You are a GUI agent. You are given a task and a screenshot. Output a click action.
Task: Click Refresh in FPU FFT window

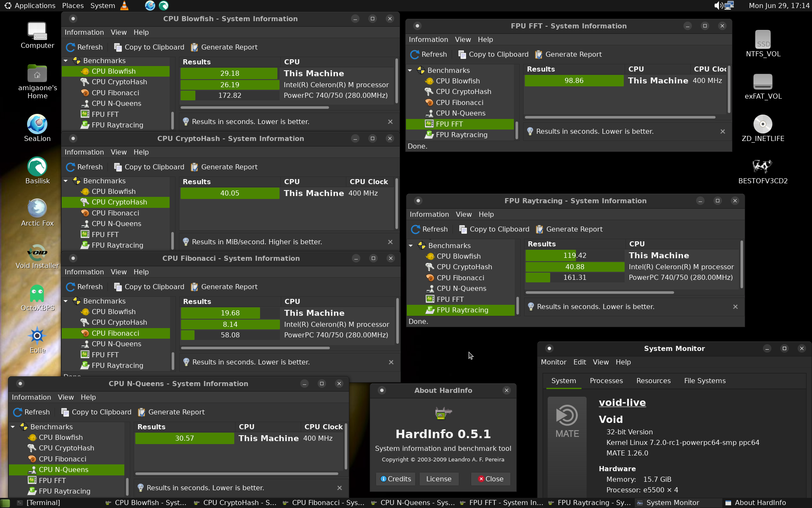429,55
